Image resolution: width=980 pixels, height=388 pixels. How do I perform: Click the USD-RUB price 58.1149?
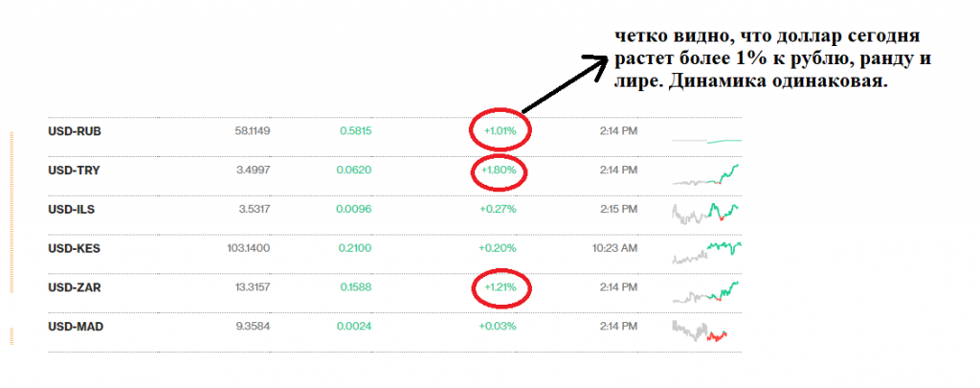point(253,131)
